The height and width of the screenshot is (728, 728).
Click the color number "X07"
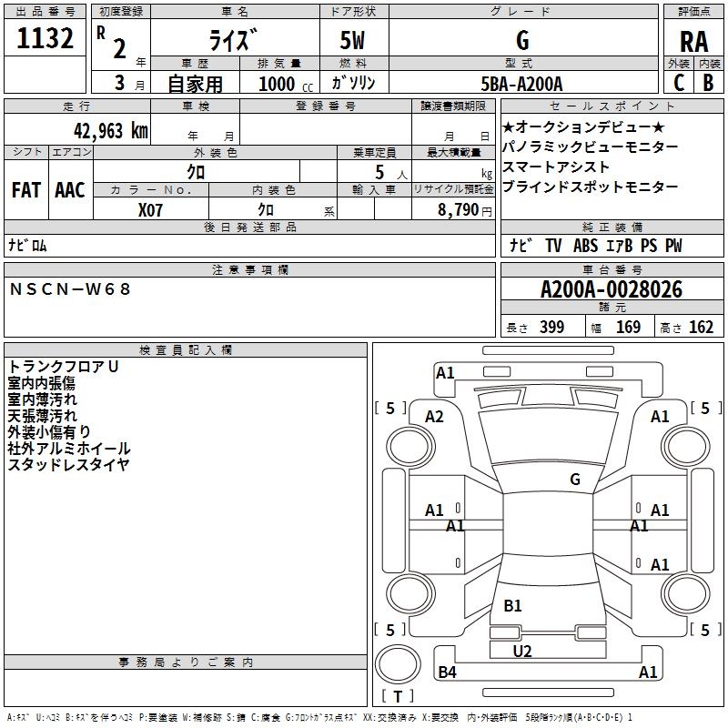coord(150,210)
